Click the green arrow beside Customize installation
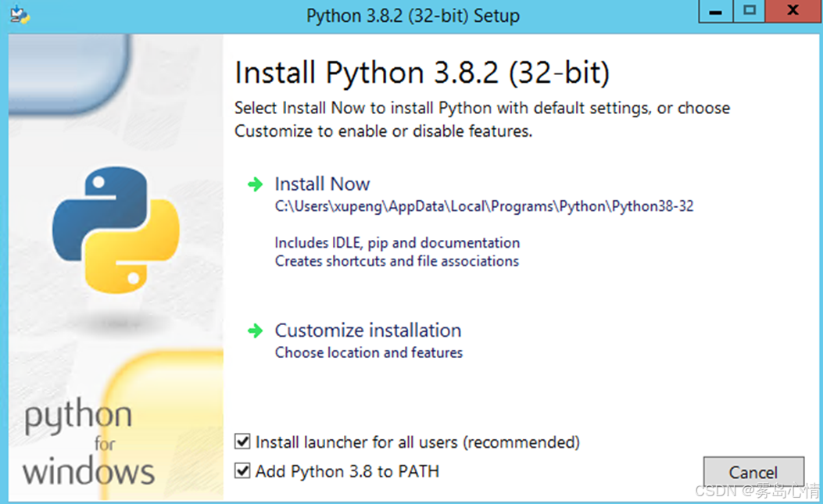This screenshot has height=504, width=823. tap(254, 331)
